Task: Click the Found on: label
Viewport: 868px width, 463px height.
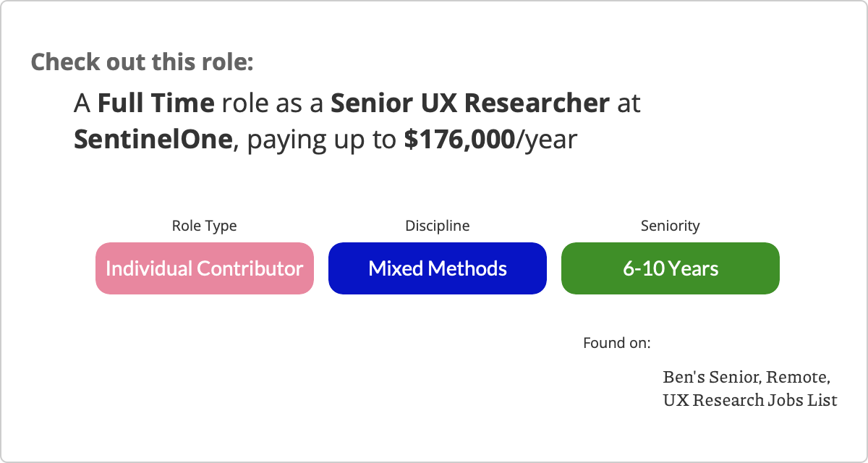Action: click(617, 342)
